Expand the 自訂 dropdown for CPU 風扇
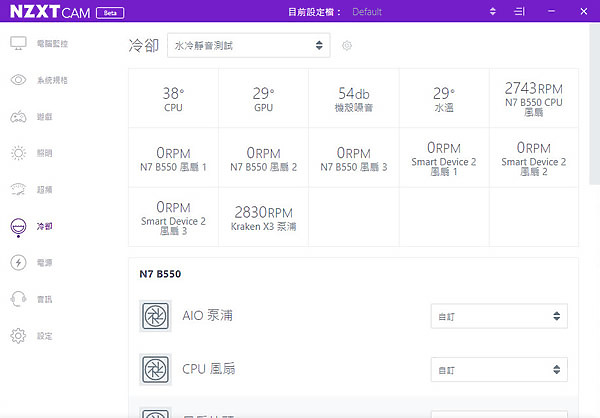Image resolution: width=600 pixels, height=418 pixels. pyautogui.click(x=499, y=370)
